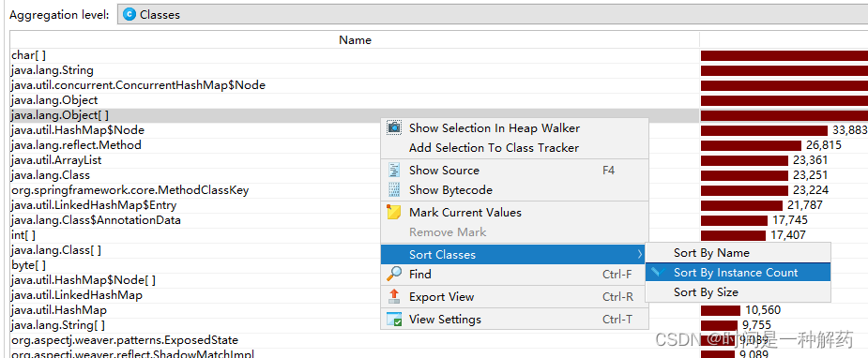
Task: Expand the Sort Classes submenu arrow
Action: click(x=639, y=255)
